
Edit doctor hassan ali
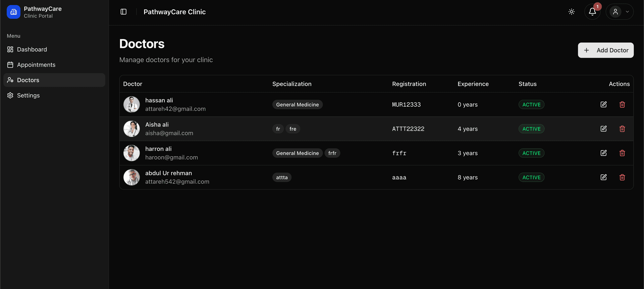coord(603,105)
